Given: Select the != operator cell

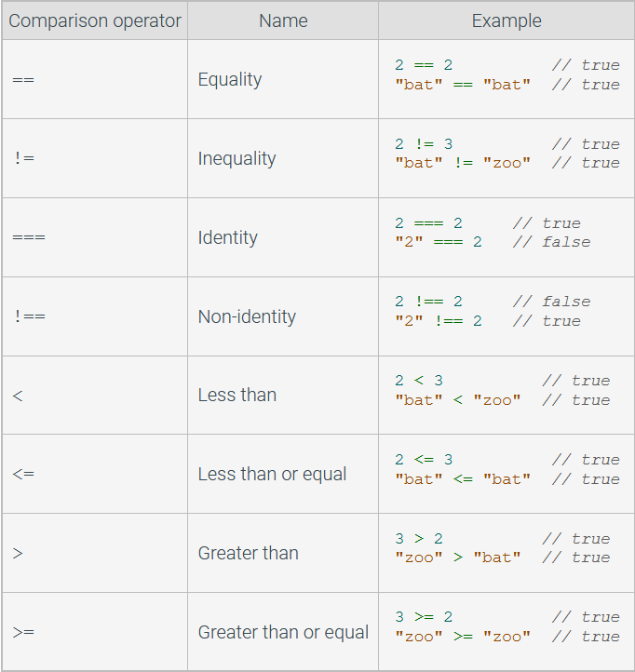Looking at the screenshot, I should point(95,158).
